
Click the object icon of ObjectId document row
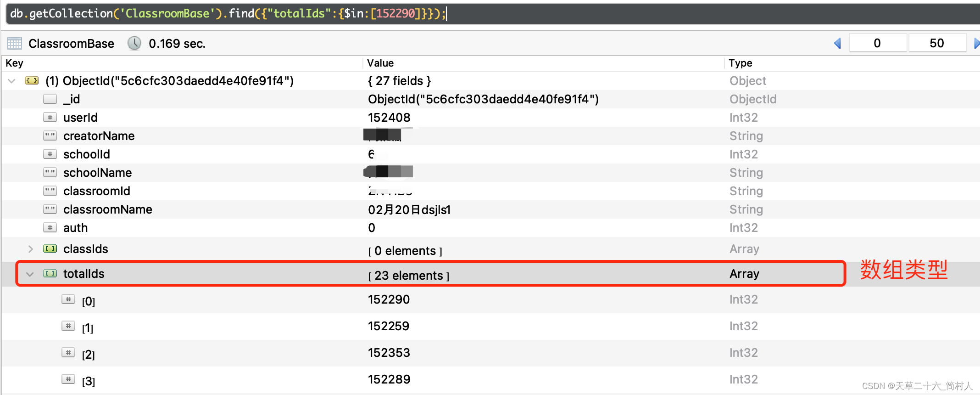(x=32, y=81)
